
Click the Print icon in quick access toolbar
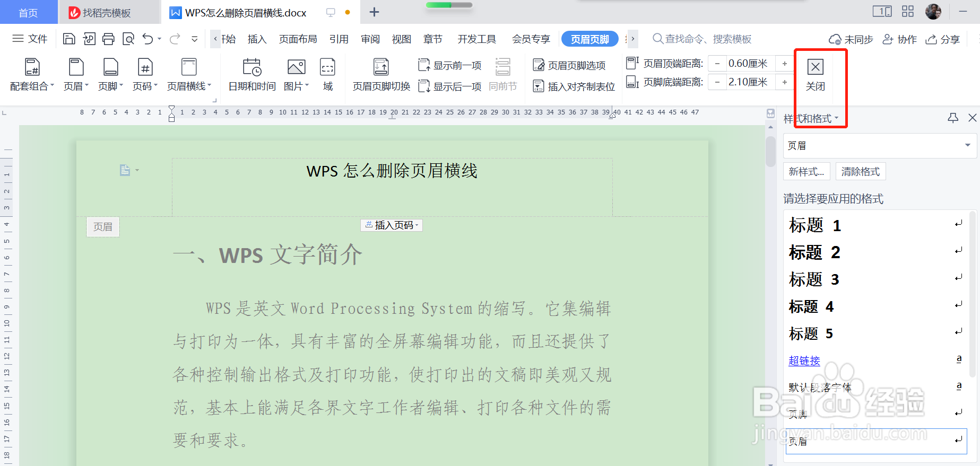click(108, 39)
